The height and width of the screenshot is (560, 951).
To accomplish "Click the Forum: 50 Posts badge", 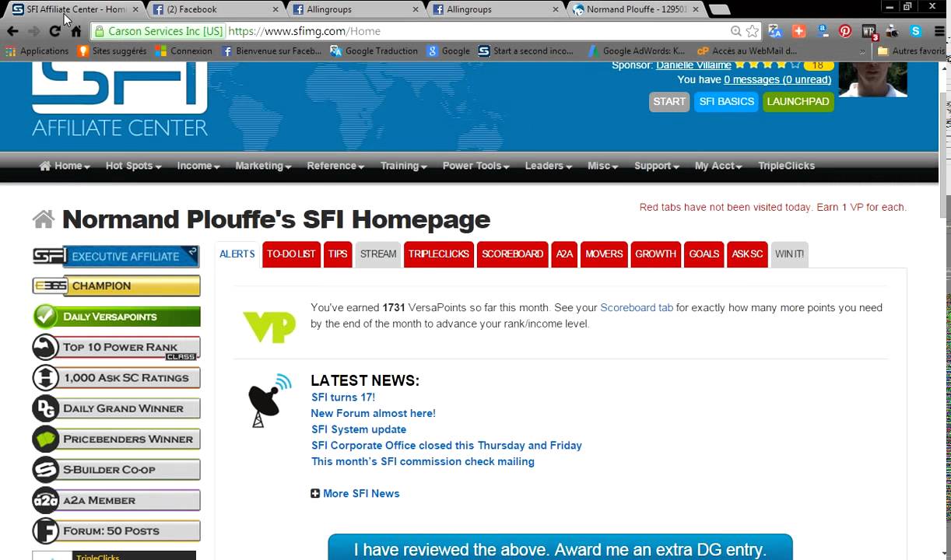I will coord(116,531).
